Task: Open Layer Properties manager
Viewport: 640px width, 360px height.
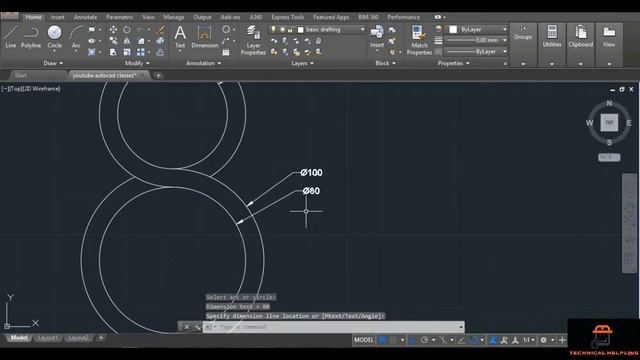Action: tap(253, 40)
